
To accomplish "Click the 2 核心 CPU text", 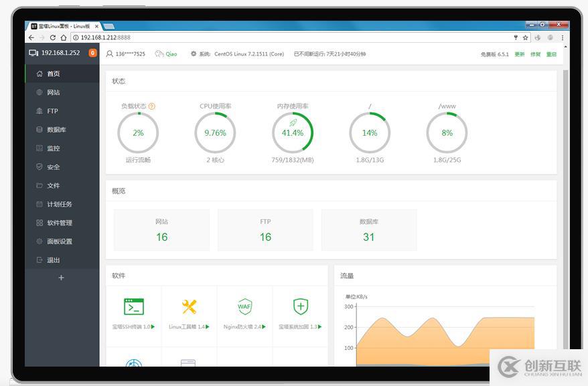I will coord(215,160).
